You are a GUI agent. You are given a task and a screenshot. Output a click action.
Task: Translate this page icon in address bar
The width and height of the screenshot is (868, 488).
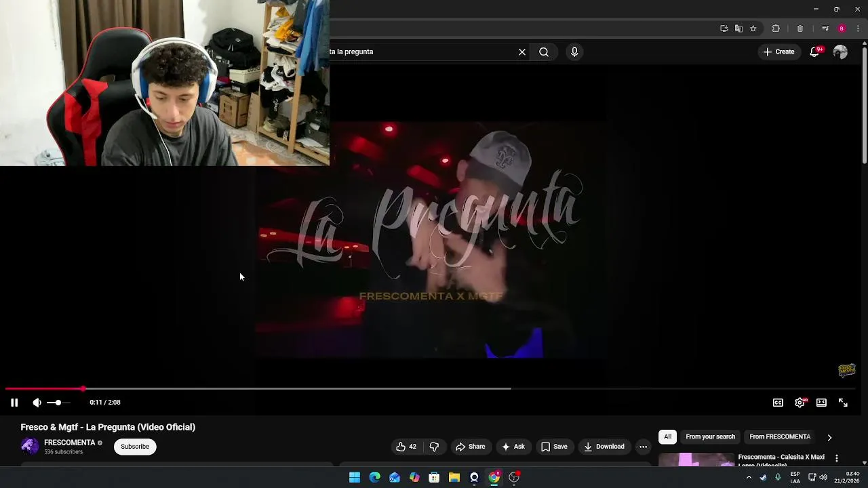point(738,28)
